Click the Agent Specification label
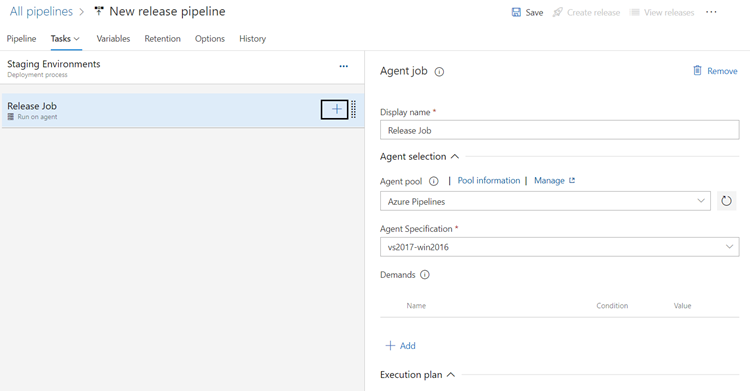The image size is (750, 391). (416, 229)
